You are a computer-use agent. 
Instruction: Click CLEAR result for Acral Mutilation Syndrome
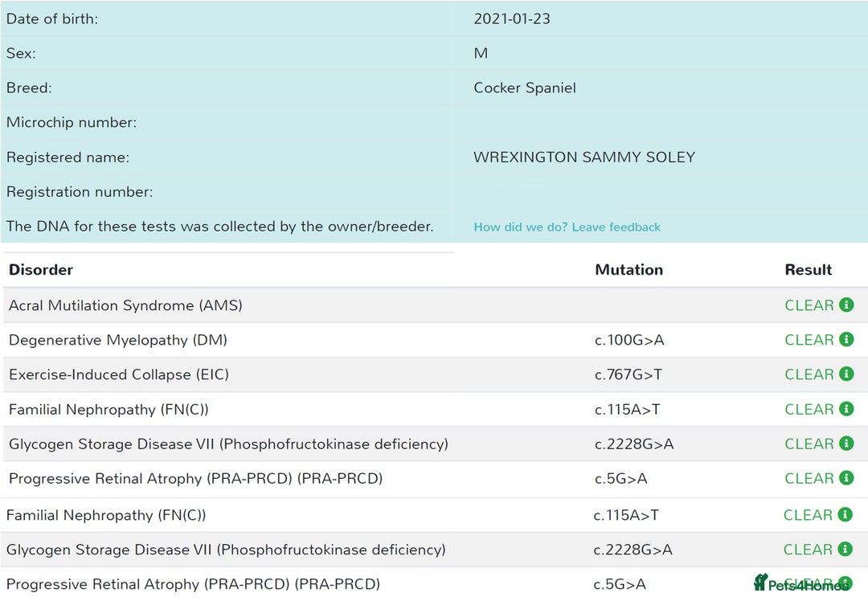(809, 305)
